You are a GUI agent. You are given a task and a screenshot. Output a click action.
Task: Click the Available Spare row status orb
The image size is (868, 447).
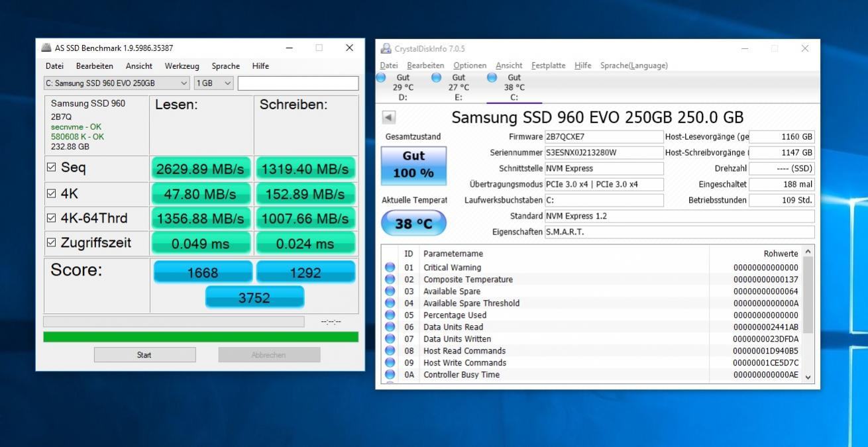(x=390, y=291)
